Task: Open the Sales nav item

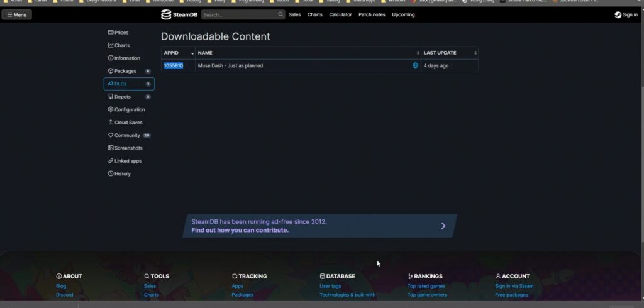Action: click(x=294, y=15)
